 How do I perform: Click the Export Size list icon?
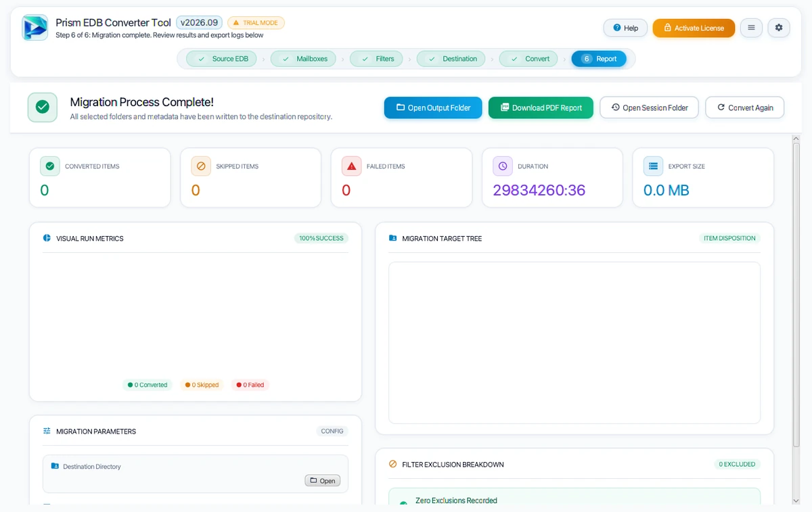click(x=653, y=166)
